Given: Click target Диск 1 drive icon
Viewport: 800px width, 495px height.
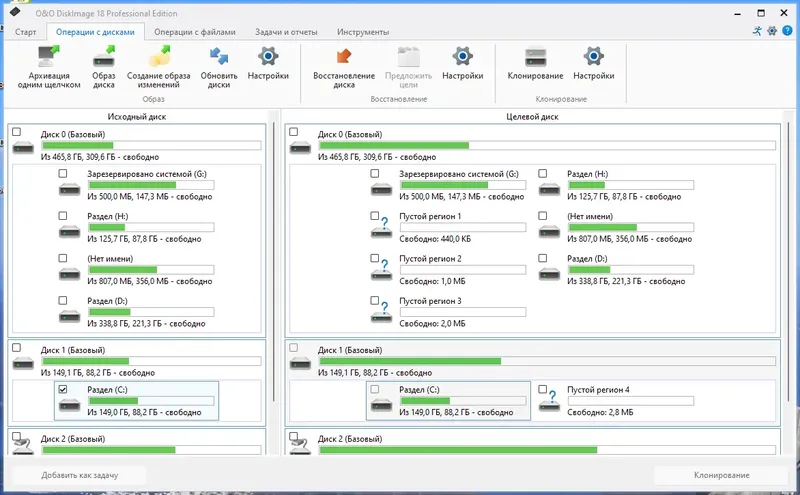Looking at the screenshot, I should pos(300,364).
